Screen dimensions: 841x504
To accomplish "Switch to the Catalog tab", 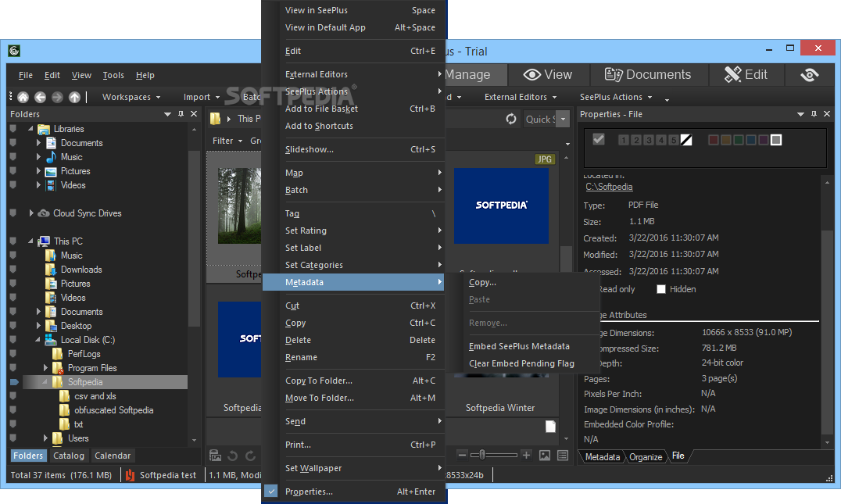I will [x=69, y=456].
